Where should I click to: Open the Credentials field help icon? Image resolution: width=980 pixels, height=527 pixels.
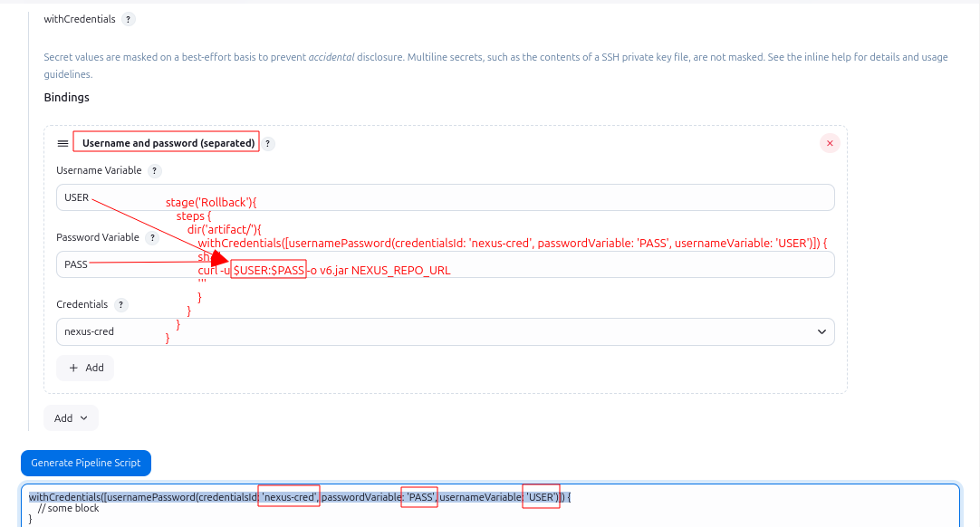point(121,304)
